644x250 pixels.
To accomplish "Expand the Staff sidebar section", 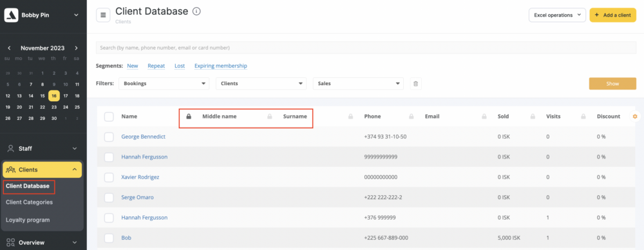I will [42, 148].
